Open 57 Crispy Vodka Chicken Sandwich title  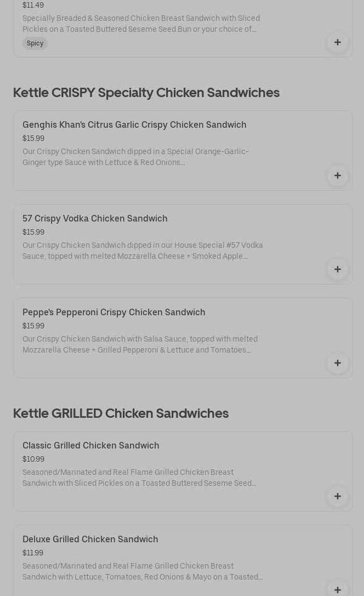95,218
